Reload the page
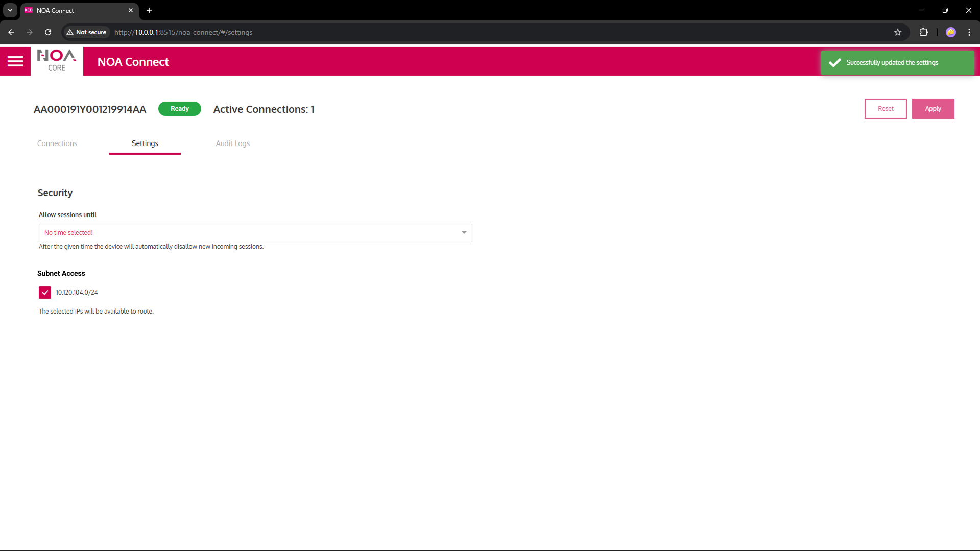This screenshot has height=551, width=980. pos(48,32)
